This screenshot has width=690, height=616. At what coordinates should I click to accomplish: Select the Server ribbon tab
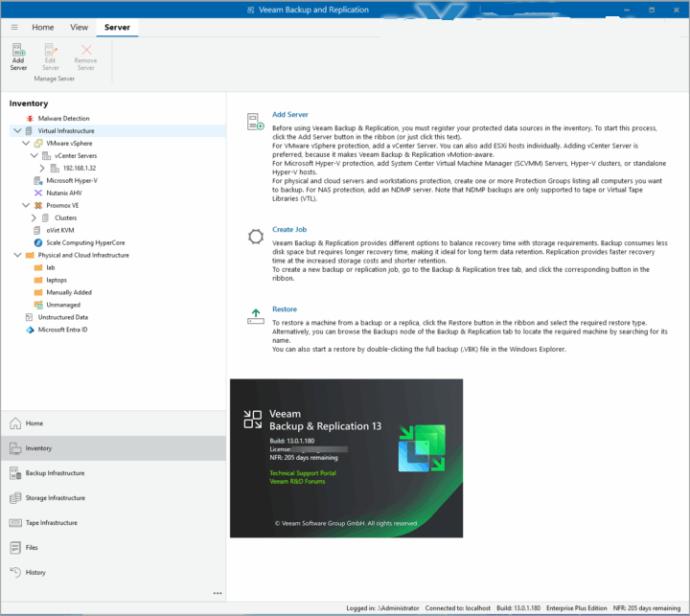click(x=117, y=27)
